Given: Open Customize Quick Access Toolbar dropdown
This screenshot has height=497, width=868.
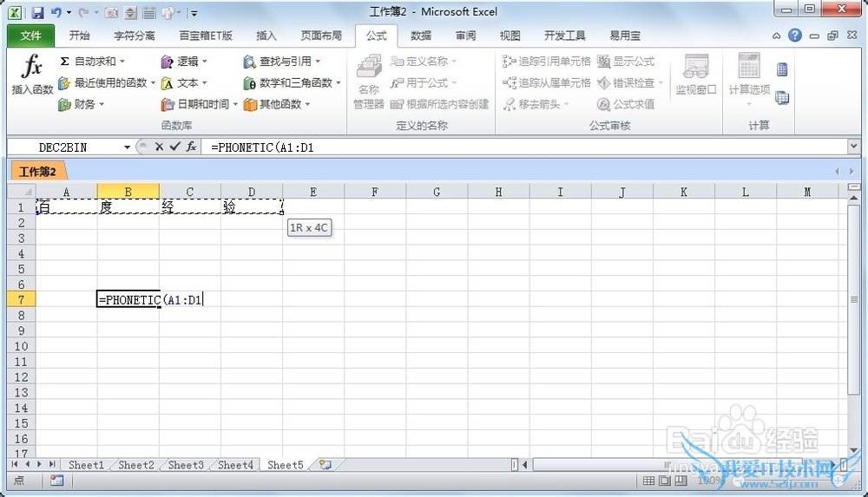Looking at the screenshot, I should 194,12.
